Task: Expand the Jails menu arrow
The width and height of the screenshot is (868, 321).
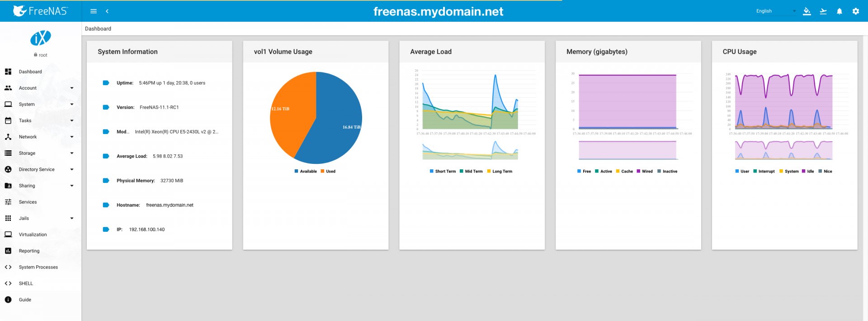Action: point(72,218)
